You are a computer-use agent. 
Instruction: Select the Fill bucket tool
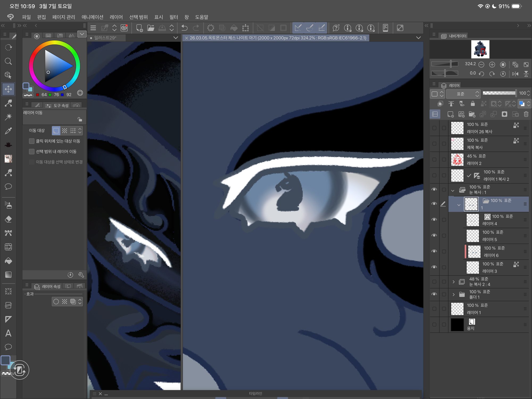[x=8, y=261]
